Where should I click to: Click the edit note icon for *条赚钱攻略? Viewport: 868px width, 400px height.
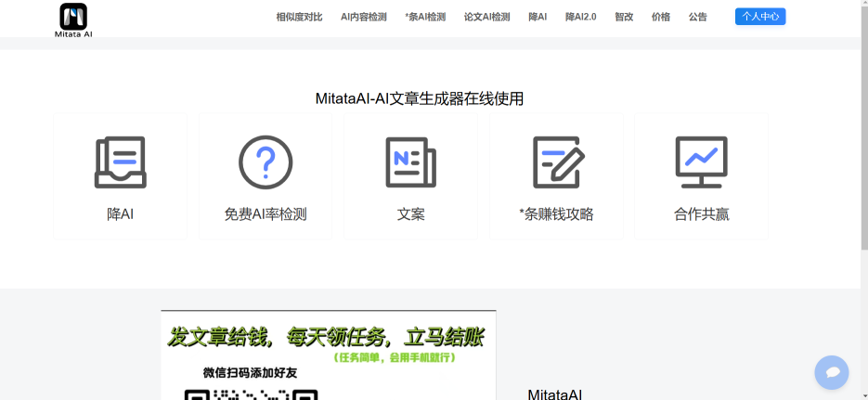point(558,162)
